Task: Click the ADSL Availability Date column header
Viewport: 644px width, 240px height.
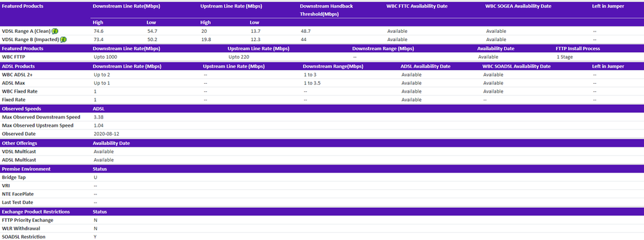Action: [425, 66]
